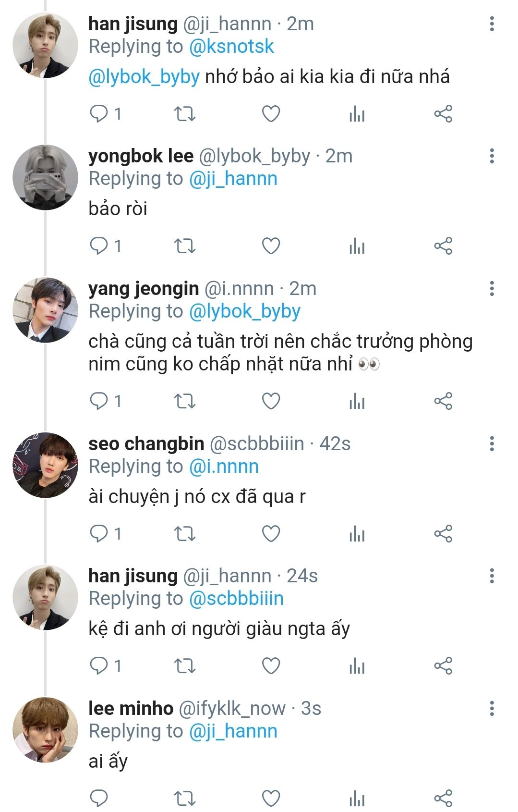Like seo changbin's reply tweet

click(x=271, y=533)
